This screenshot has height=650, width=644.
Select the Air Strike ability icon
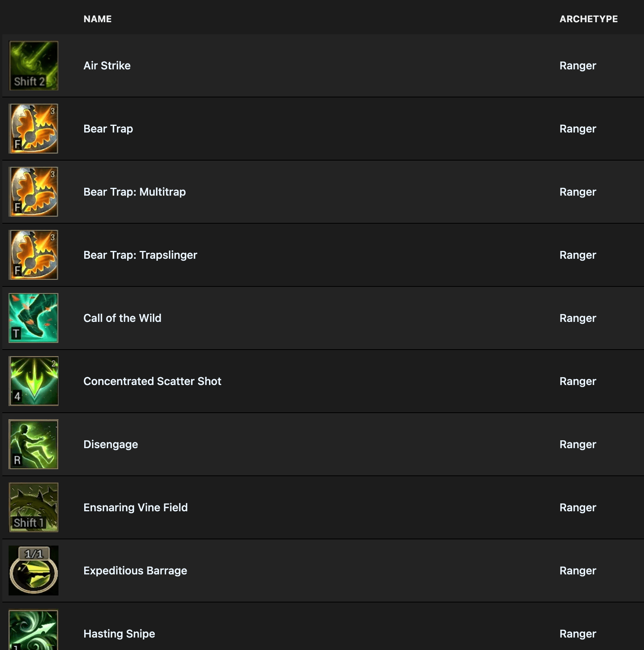pos(33,65)
